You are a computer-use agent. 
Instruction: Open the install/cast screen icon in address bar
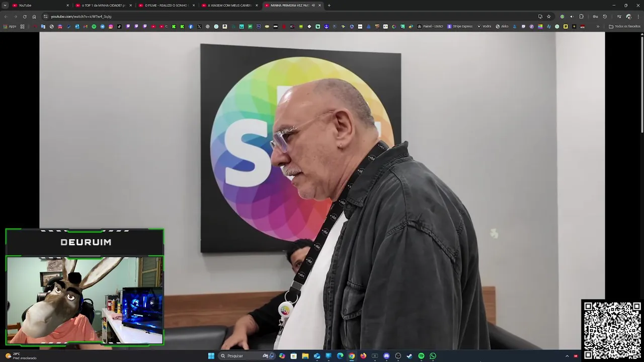[x=540, y=17]
